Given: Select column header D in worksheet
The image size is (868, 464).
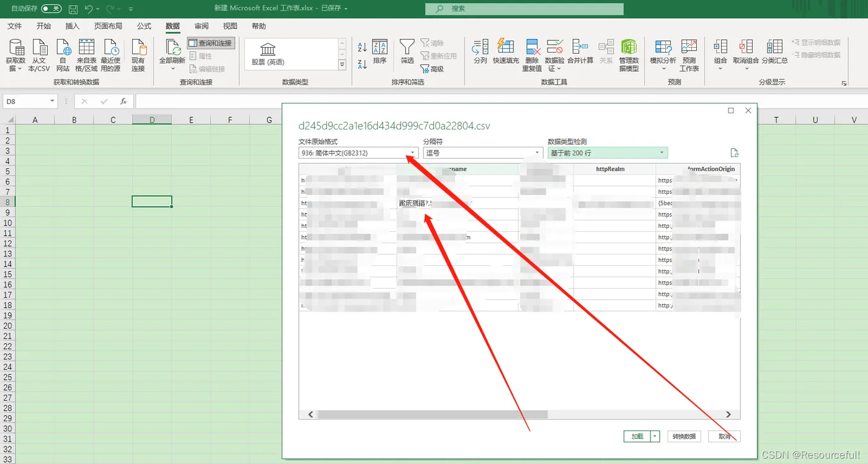Looking at the screenshot, I should coord(152,120).
